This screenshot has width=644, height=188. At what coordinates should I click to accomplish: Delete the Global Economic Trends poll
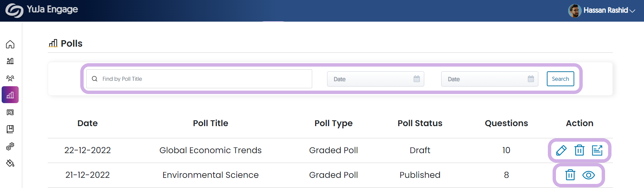click(579, 150)
